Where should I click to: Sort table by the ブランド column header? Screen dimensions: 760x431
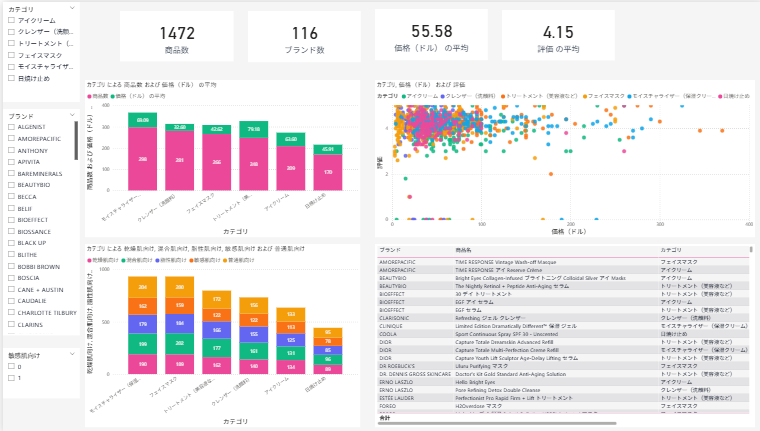[x=390, y=250]
